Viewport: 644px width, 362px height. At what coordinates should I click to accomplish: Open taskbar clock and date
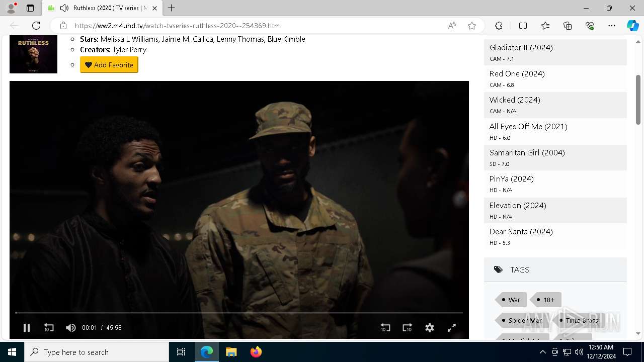coord(601,352)
